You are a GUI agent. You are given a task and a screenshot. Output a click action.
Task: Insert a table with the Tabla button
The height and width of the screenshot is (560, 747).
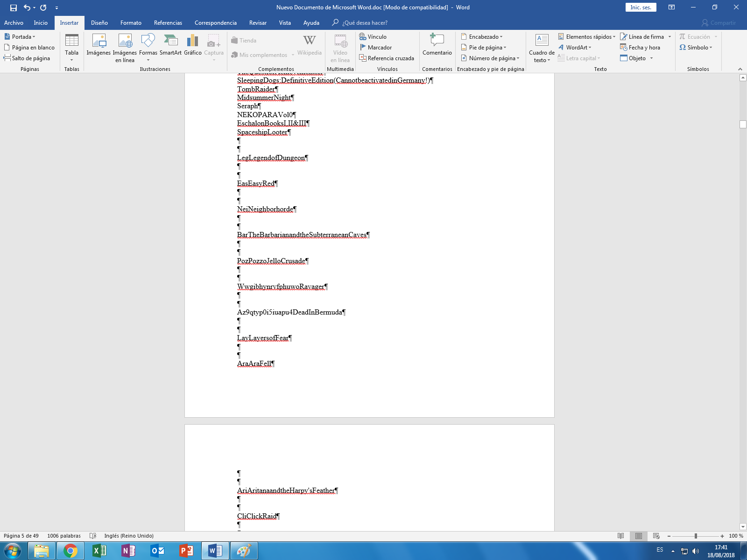(x=72, y=48)
